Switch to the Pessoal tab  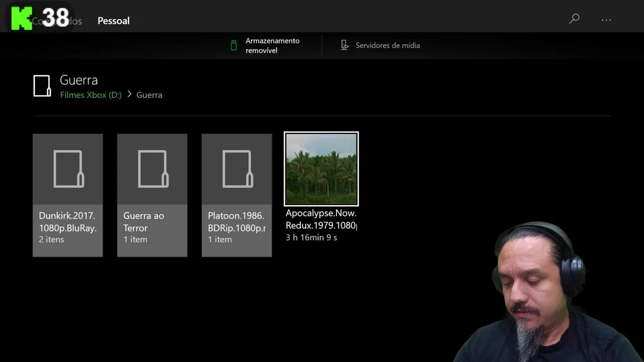(x=113, y=21)
